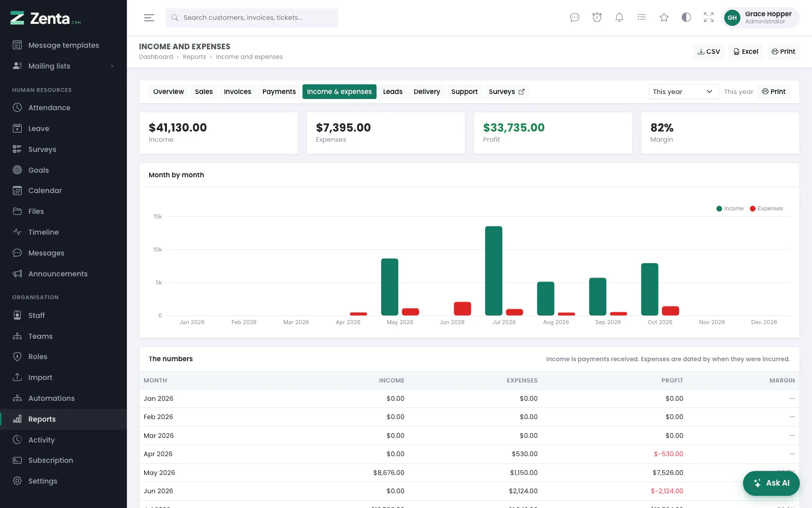Go to Reports breadcrumb link
812x508 pixels.
(x=194, y=57)
